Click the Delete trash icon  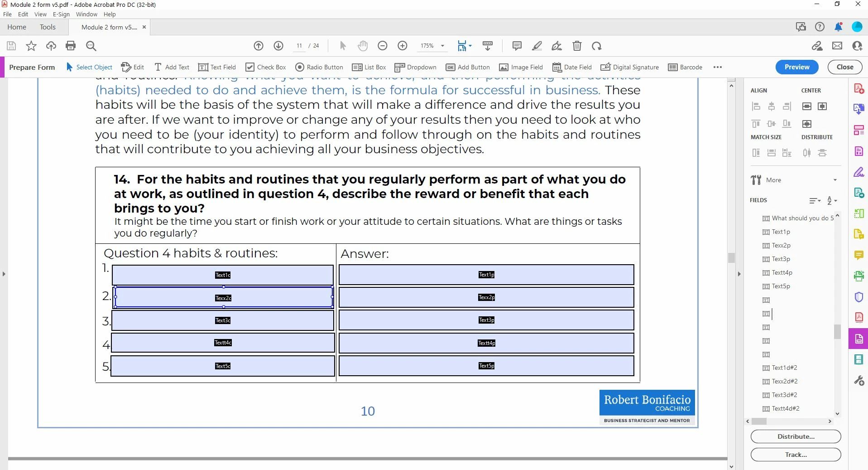(x=577, y=46)
